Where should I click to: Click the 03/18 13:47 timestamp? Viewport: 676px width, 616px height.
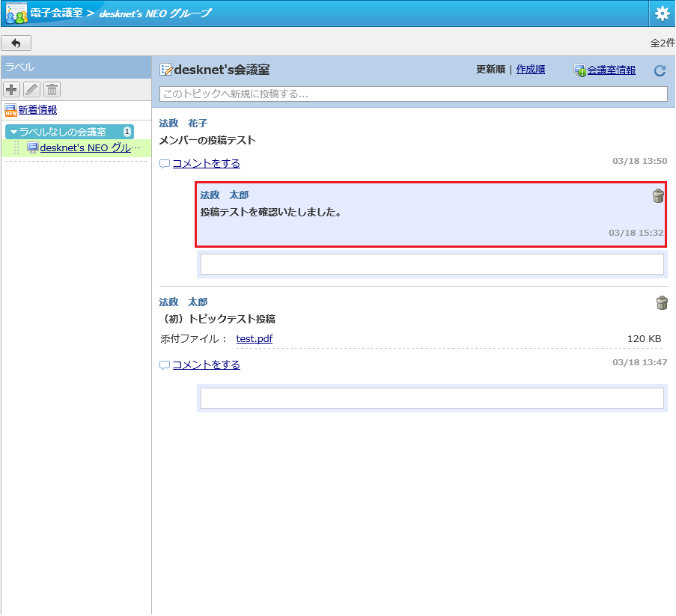point(639,362)
